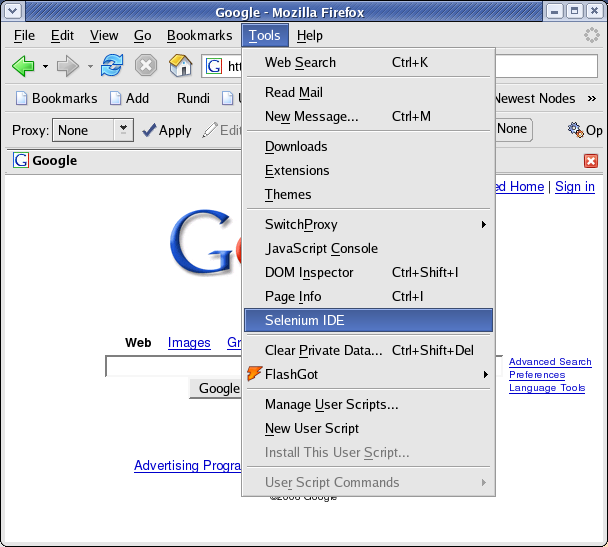Click the None status button in proxy toolbar
The height and width of the screenshot is (547, 608).
click(x=514, y=129)
